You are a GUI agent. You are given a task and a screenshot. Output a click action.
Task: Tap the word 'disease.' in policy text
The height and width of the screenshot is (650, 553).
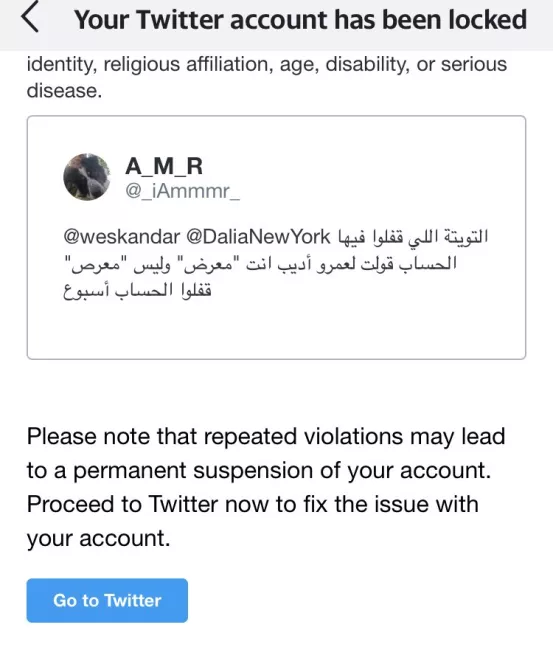(64, 91)
